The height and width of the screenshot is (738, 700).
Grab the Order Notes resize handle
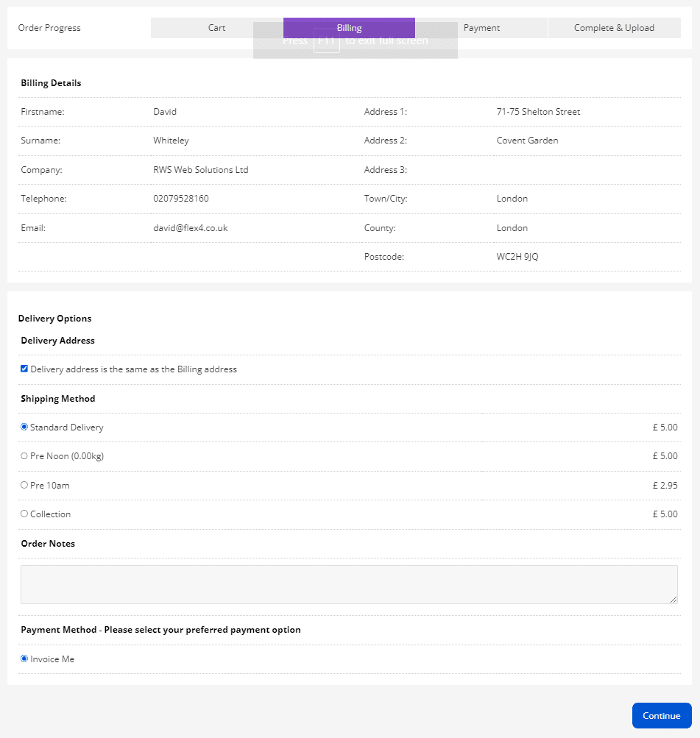674,600
